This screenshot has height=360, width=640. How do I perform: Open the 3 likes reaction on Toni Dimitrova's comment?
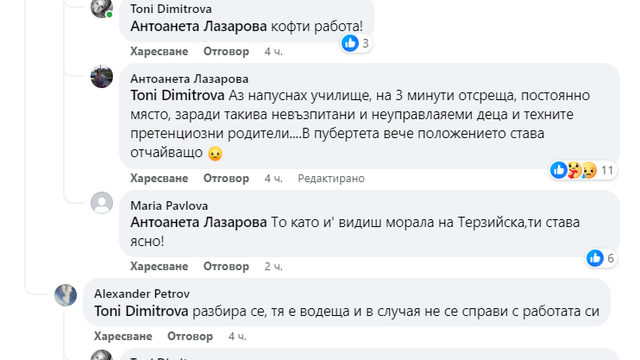[356, 43]
